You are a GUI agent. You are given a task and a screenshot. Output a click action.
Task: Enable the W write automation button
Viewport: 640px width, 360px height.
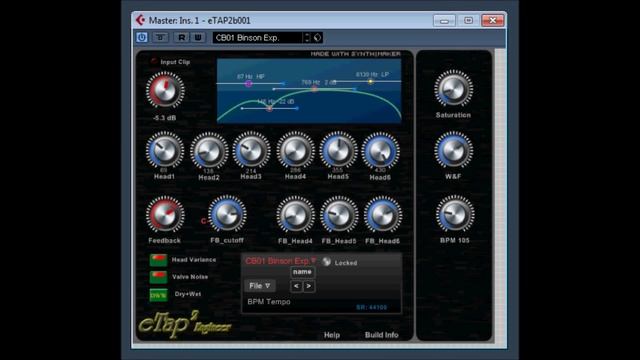198,38
